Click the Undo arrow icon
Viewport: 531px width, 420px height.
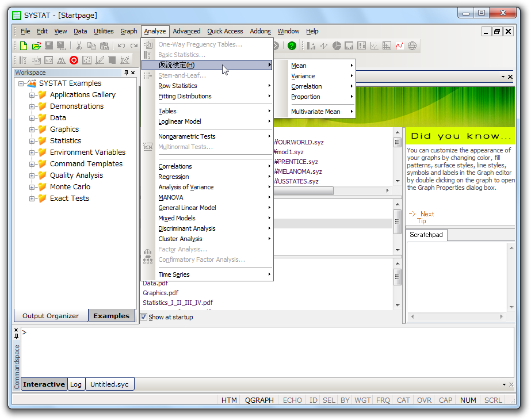coord(121,45)
